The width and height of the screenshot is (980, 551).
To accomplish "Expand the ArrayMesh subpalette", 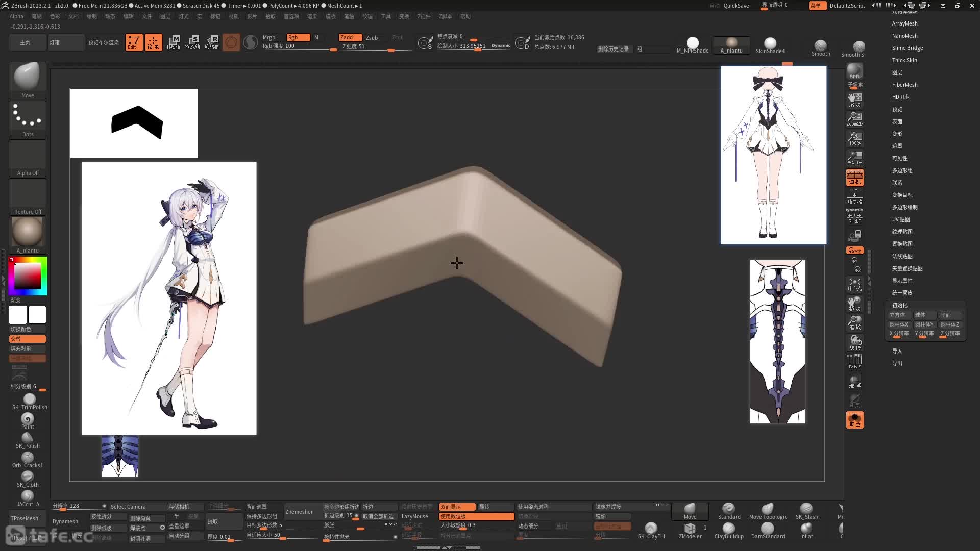I will (x=904, y=23).
